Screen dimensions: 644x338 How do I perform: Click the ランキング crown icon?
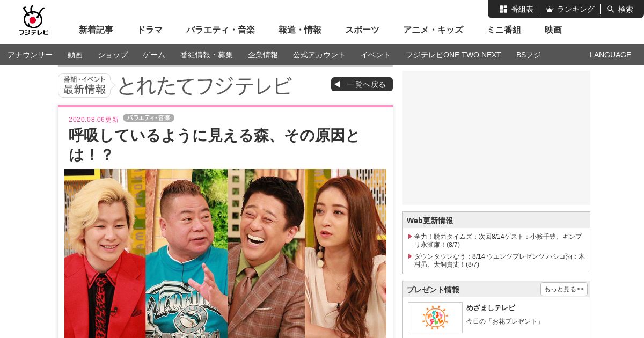[550, 9]
